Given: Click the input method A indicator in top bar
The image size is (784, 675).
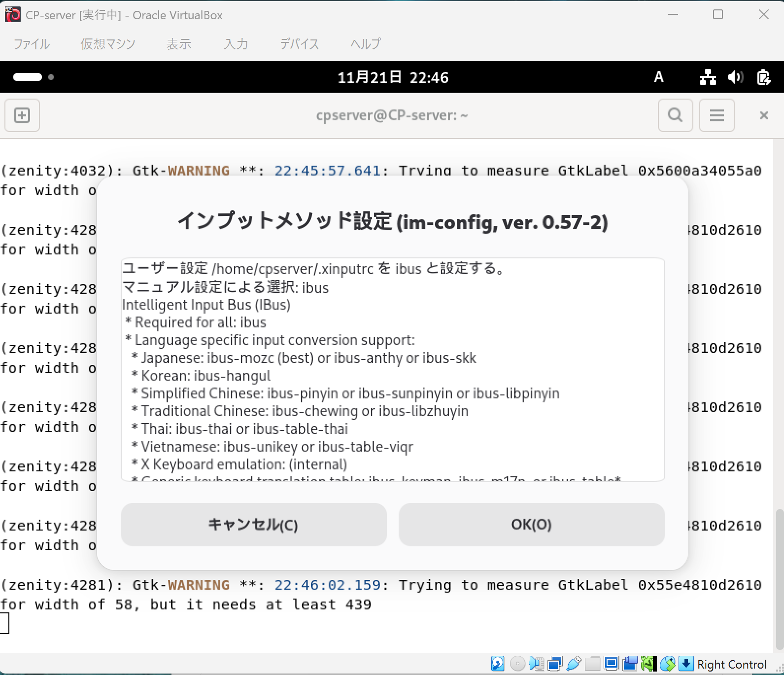Looking at the screenshot, I should tap(658, 77).
